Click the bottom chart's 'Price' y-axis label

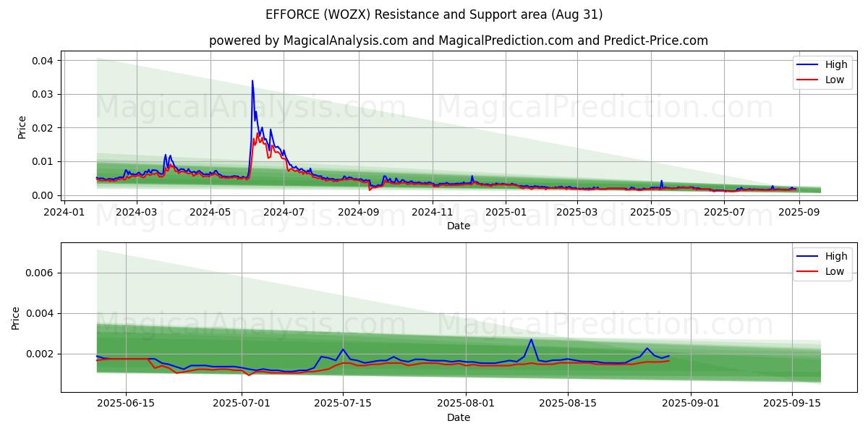tap(16, 318)
